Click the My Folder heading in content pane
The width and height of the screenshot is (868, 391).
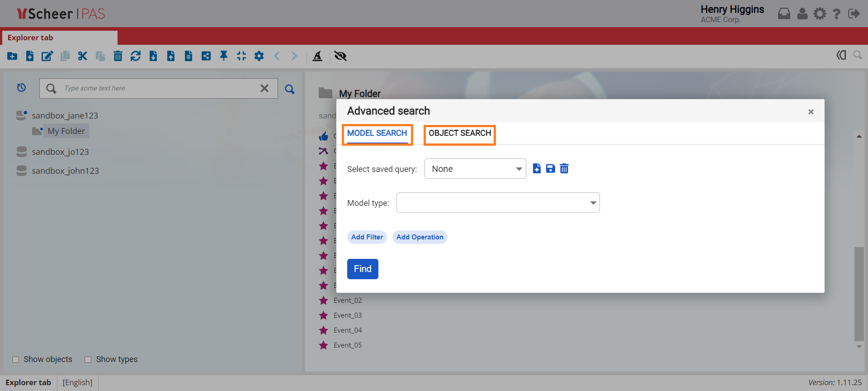pos(360,94)
